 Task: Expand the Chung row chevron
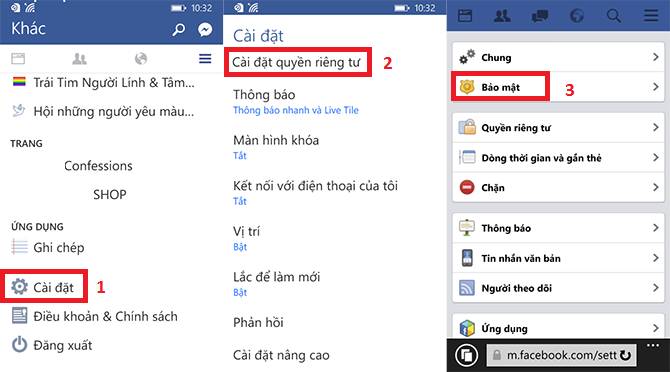pos(655,56)
